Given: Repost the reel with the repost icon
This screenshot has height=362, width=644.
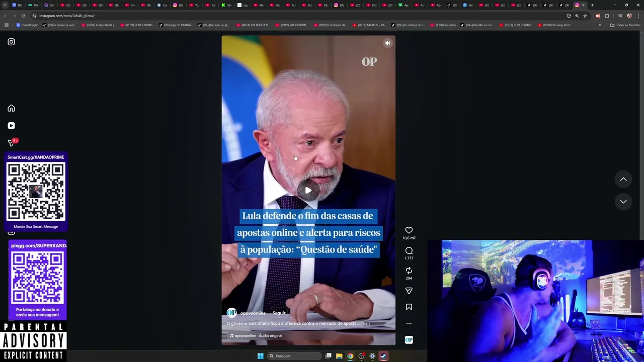Looking at the screenshot, I should (x=409, y=270).
